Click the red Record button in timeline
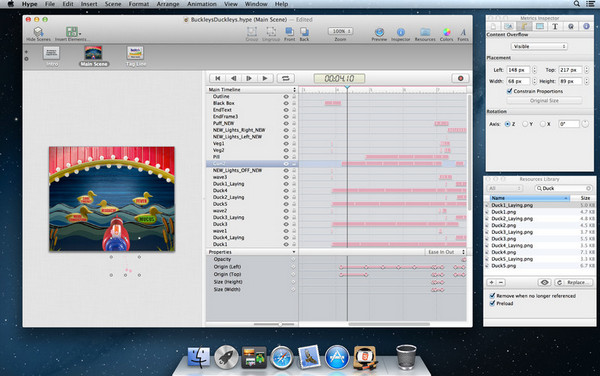600x376 pixels. (x=460, y=78)
